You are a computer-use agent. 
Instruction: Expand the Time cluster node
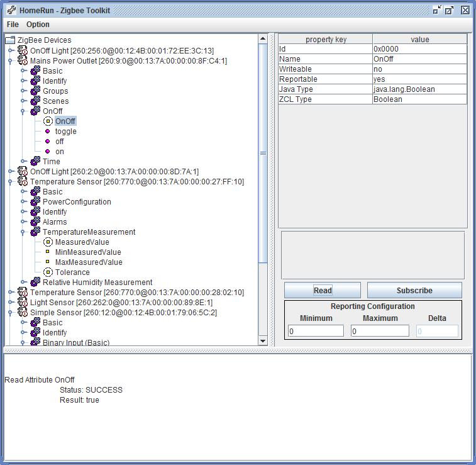[x=23, y=161]
